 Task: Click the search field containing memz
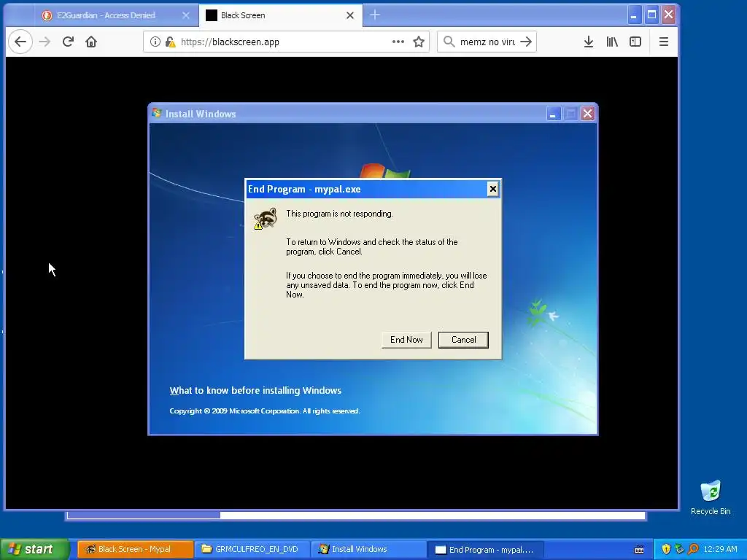click(x=487, y=42)
